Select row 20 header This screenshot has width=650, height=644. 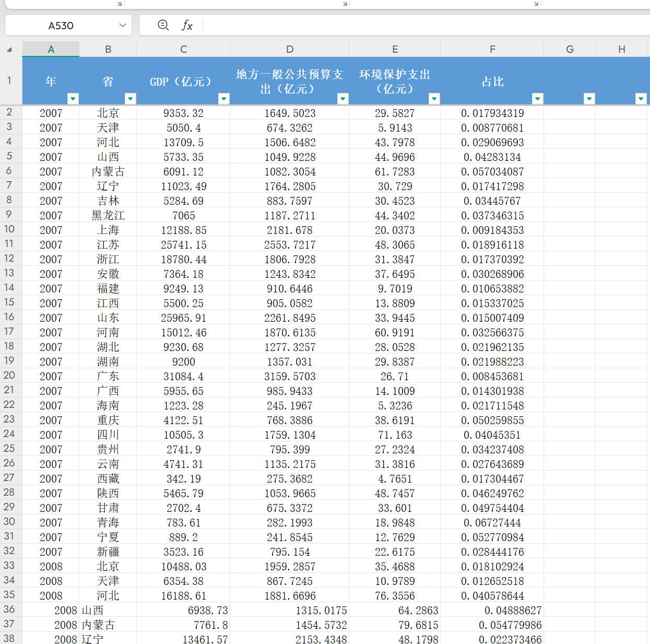point(9,376)
